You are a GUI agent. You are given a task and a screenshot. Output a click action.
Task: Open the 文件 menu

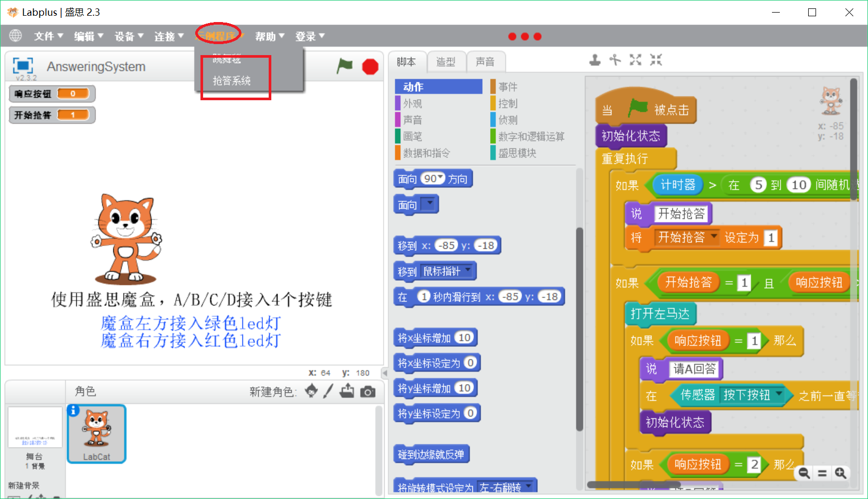pyautogui.click(x=48, y=36)
